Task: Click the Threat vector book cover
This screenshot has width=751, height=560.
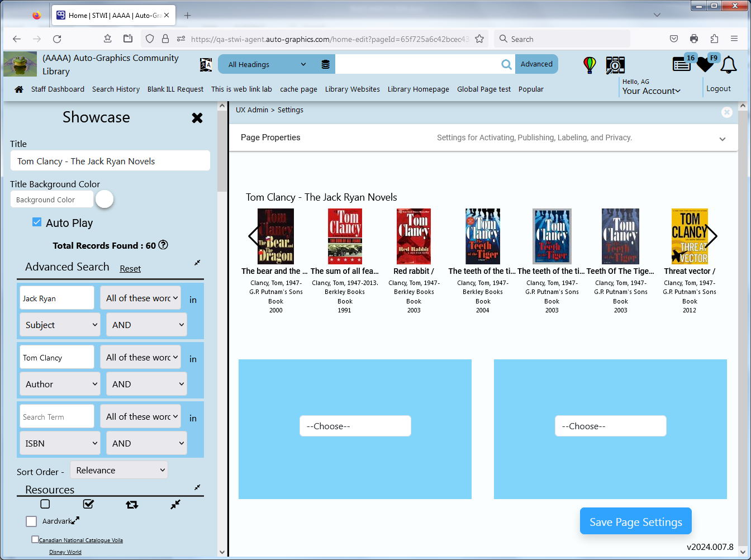Action: coord(690,236)
